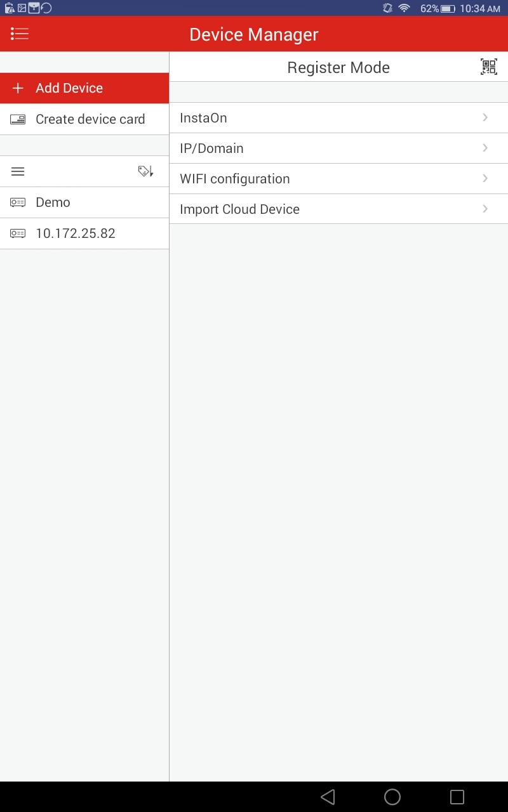This screenshot has width=508, height=812.
Task: Tap the QR code scan icon
Action: pyautogui.click(x=488, y=67)
